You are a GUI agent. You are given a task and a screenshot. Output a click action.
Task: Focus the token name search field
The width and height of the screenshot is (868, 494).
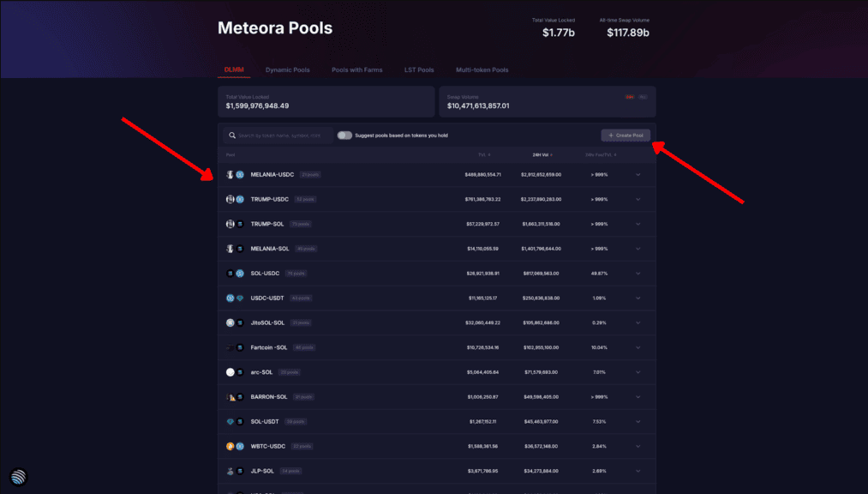[283, 136]
